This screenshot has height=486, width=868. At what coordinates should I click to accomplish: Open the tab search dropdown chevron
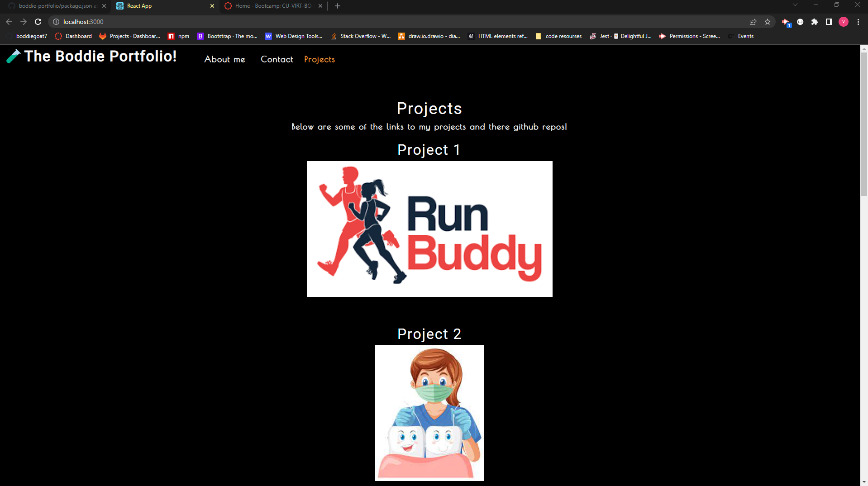pos(795,5)
